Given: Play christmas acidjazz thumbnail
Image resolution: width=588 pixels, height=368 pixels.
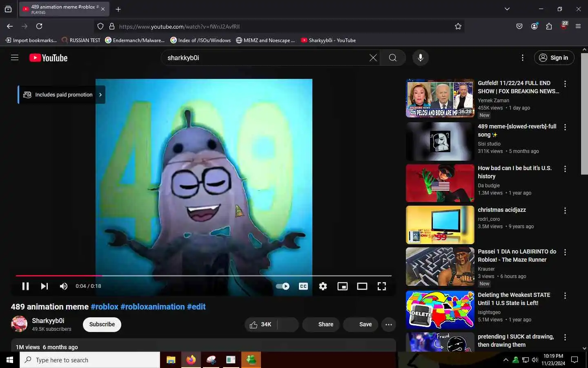Looking at the screenshot, I should pos(440,225).
